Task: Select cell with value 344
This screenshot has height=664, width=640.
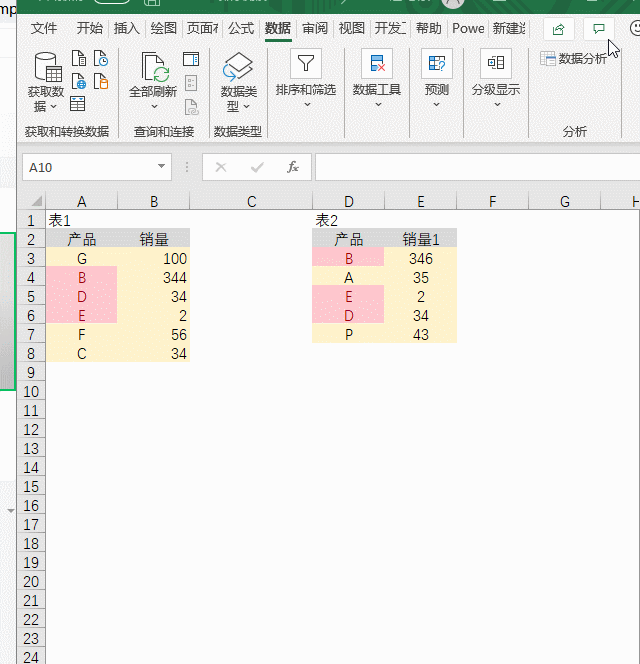Action: point(154,277)
